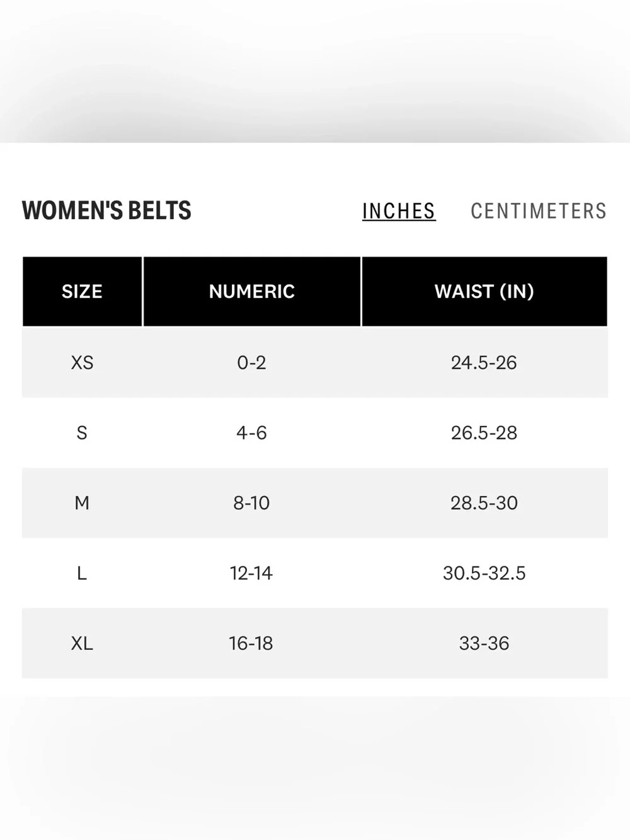Viewport: 630px width, 840px height.
Task: Click the 4-6 numeric value
Action: point(251,433)
